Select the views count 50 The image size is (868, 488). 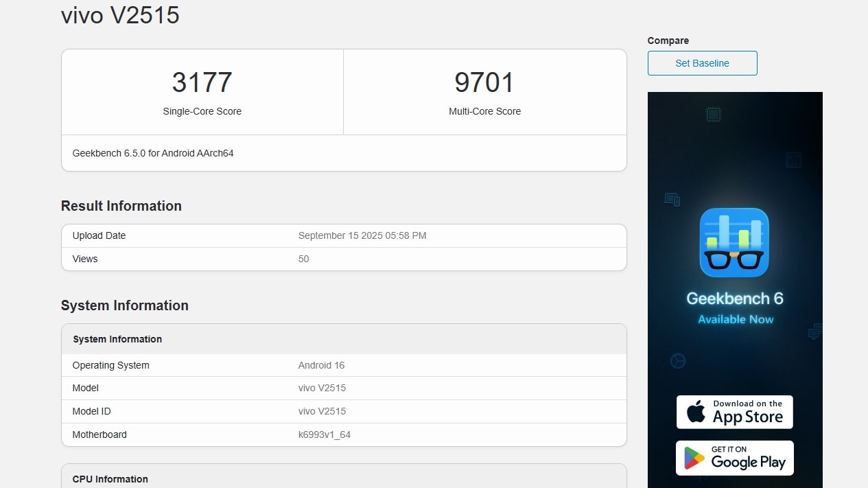point(303,259)
